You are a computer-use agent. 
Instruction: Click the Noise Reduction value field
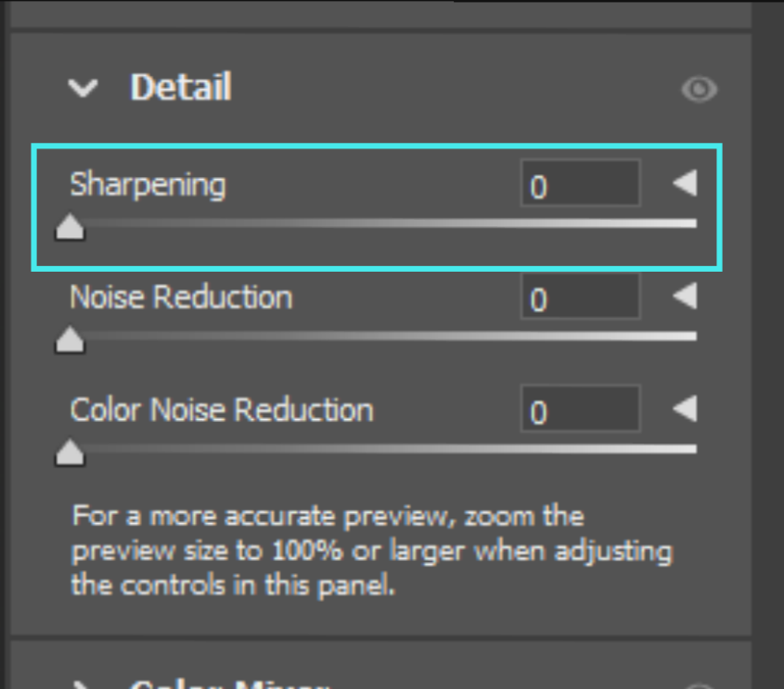pos(580,297)
